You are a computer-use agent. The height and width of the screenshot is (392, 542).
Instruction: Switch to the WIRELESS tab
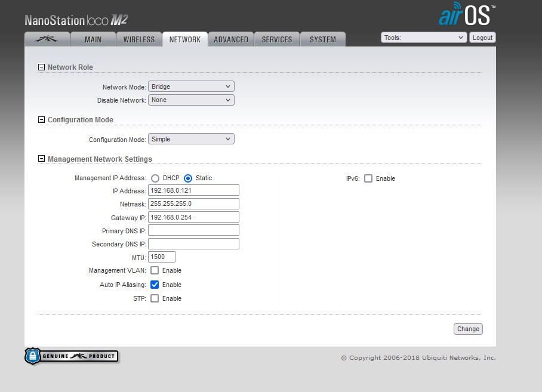click(139, 39)
